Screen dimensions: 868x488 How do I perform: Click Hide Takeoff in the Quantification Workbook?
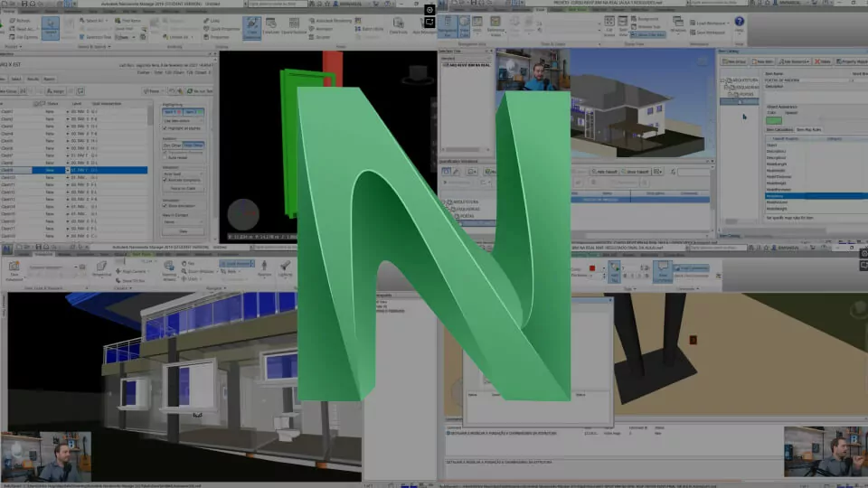604,172
